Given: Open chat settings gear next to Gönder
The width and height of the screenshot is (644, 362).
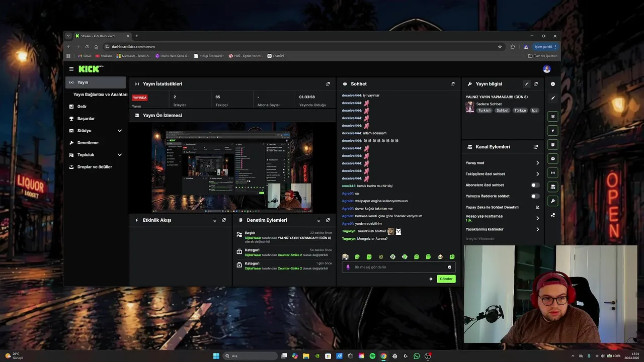Looking at the screenshot, I should [431, 279].
